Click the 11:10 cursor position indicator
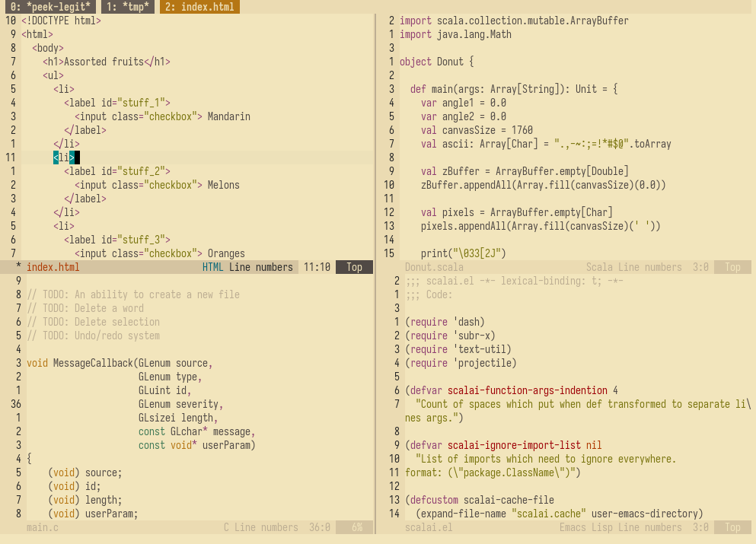Screen dimensions: 756x544 (317, 267)
